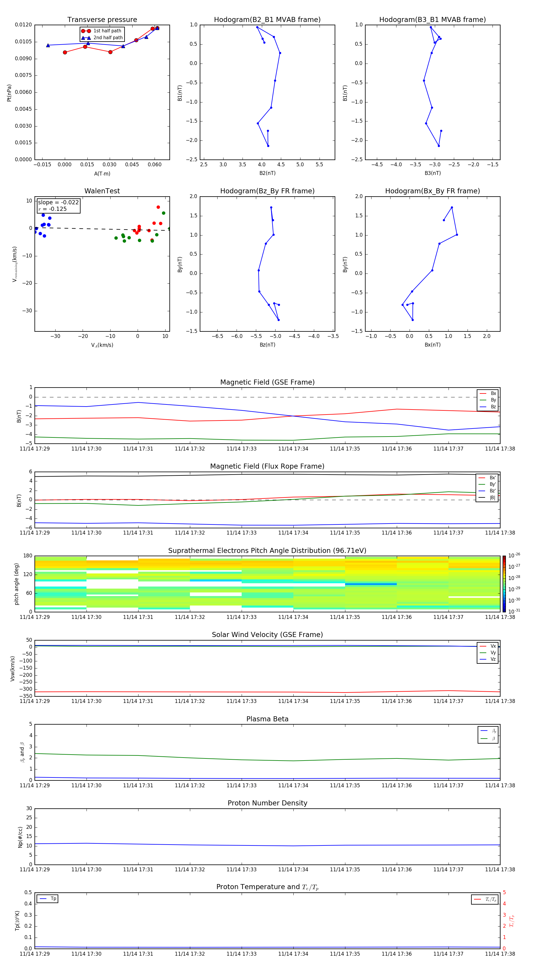Click the "Proton Number Density" title
The height and width of the screenshot is (980, 535).
coord(267,803)
